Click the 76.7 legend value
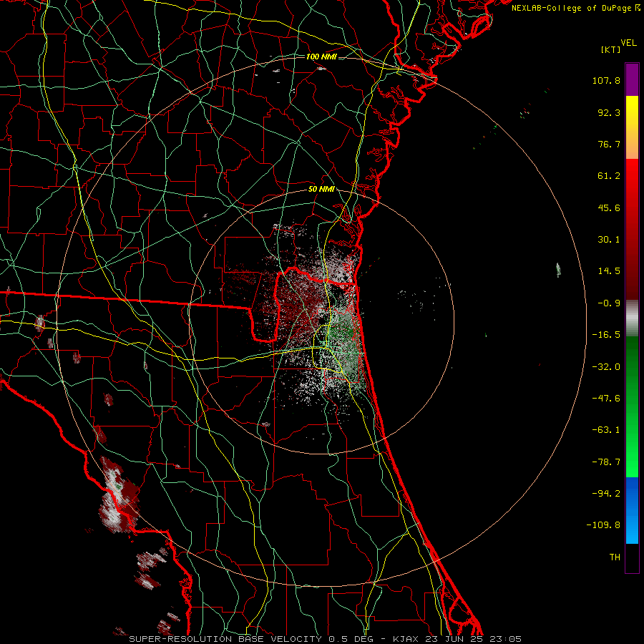This screenshot has height=644, width=644. [x=609, y=144]
